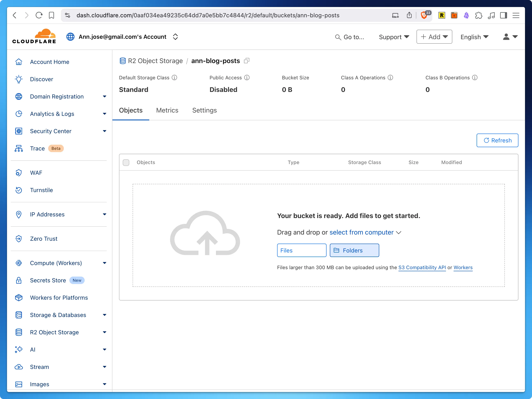Open the Support dropdown
Screen dimensions: 532x399
click(394, 37)
